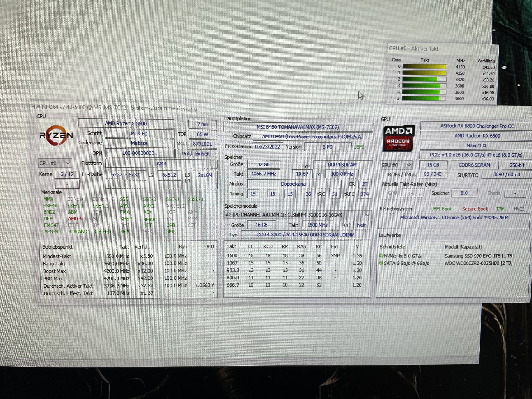The width and height of the screenshot is (532, 399).
Task: Click the green SATA drive status icon
Action: coord(381,263)
